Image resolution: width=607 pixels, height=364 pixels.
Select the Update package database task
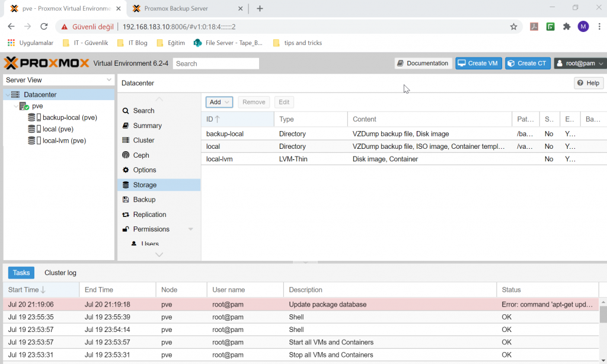tap(301, 304)
